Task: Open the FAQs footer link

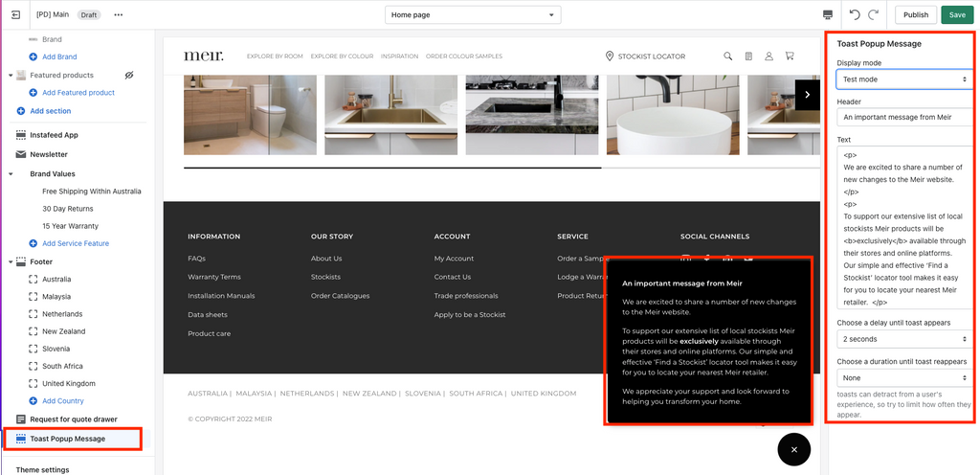Action: coord(196,259)
